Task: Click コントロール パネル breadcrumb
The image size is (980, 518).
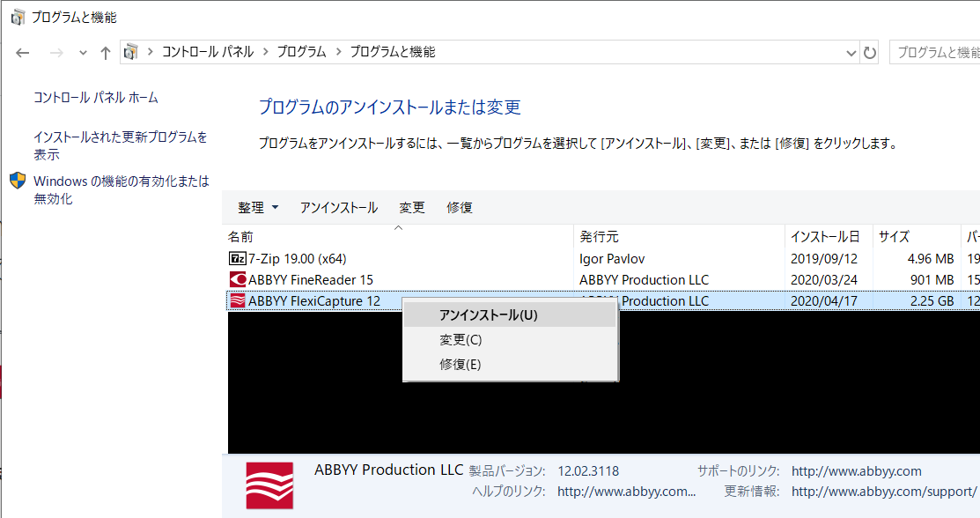Action: pyautogui.click(x=208, y=52)
